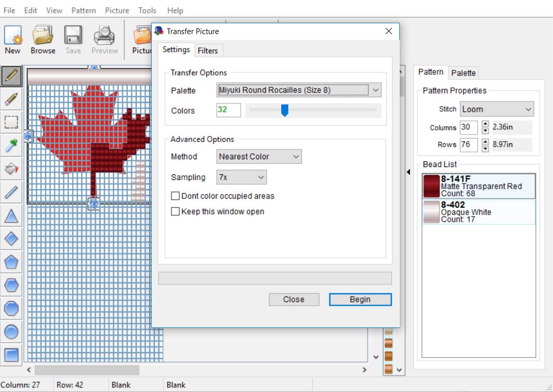Open the Sampling dropdown showing 7x

click(242, 177)
